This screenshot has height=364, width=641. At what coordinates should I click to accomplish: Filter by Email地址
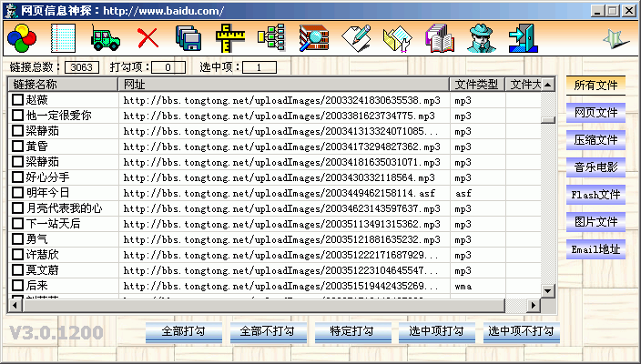(x=595, y=249)
